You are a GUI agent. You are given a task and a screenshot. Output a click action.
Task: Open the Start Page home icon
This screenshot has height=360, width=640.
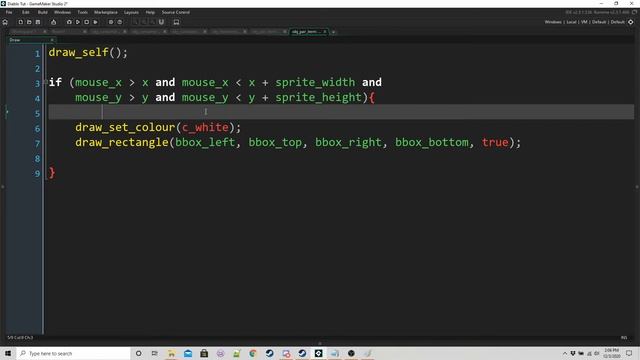[x=5, y=22]
